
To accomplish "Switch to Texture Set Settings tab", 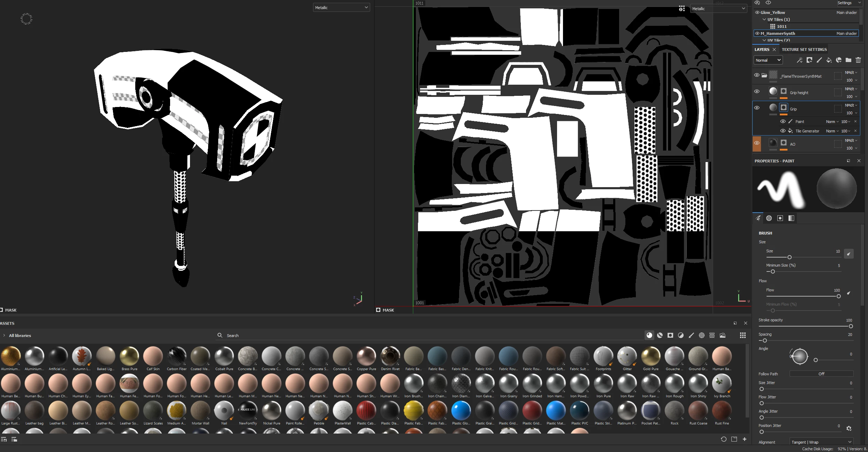I will point(804,49).
